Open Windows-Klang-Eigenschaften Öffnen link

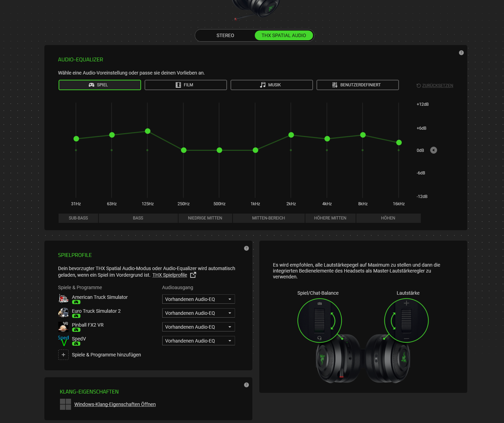(x=115, y=404)
